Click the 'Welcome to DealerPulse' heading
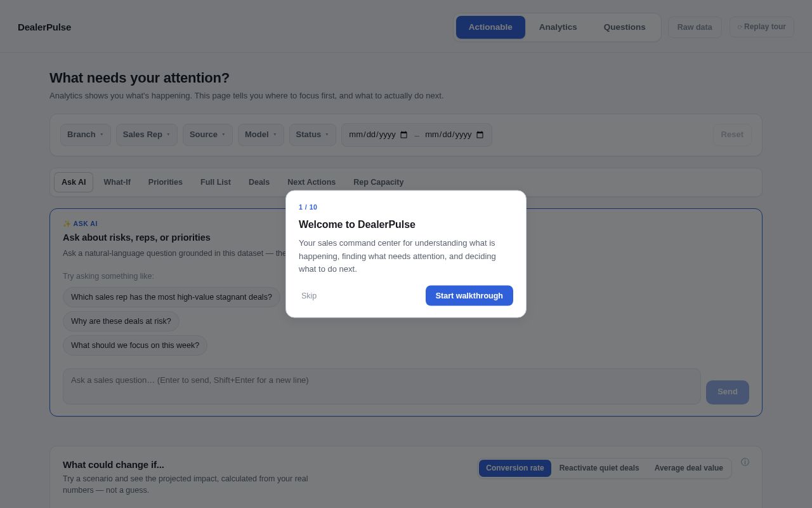 tap(357, 225)
